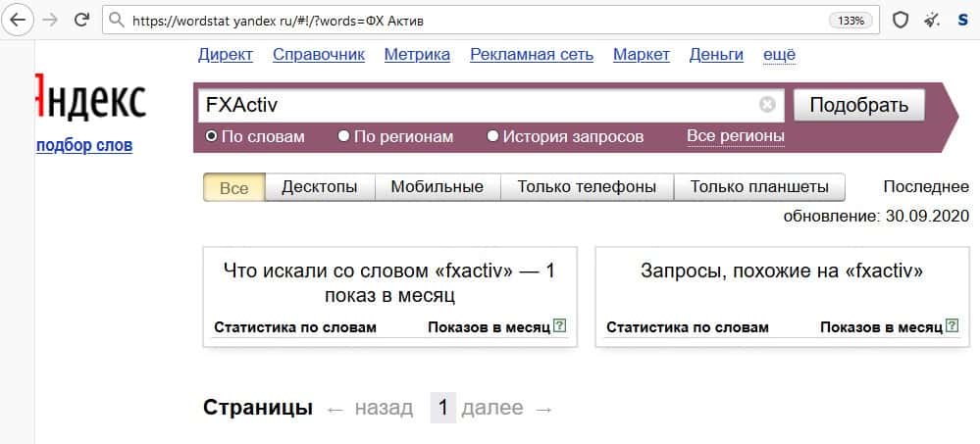Click the Яндекс logo
This screenshot has width=980, height=444.
pyautogui.click(x=90, y=99)
